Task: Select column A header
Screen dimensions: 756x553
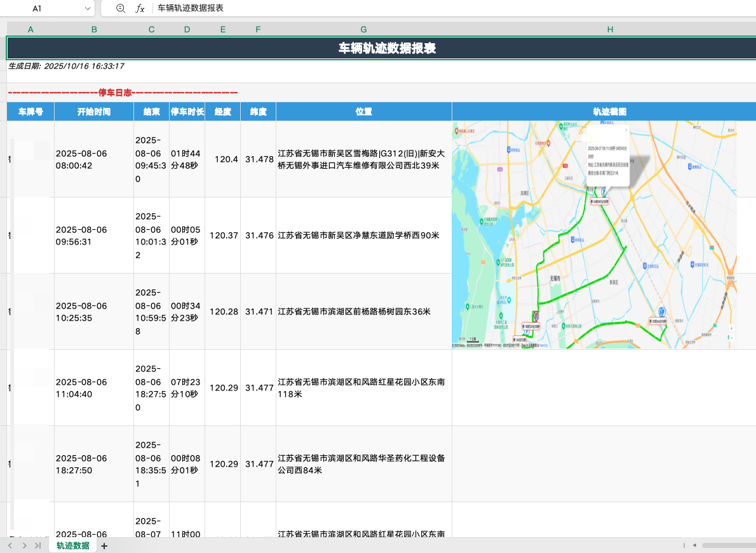Action: pyautogui.click(x=30, y=29)
